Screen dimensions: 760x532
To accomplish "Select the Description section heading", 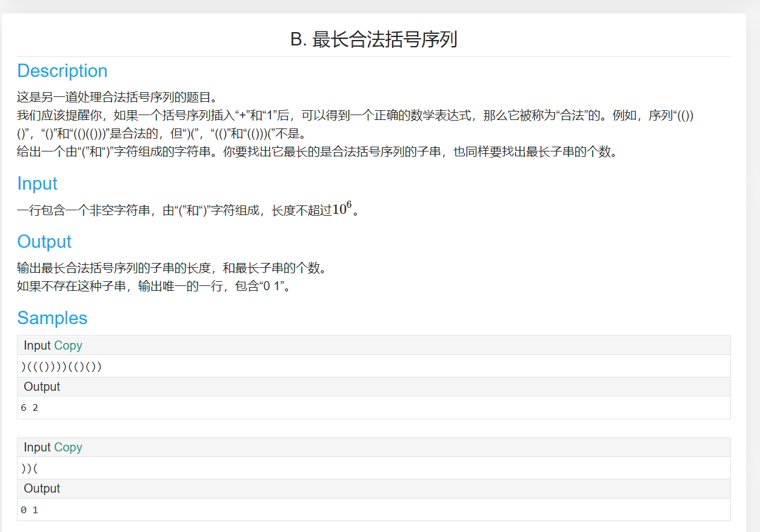I will [62, 71].
